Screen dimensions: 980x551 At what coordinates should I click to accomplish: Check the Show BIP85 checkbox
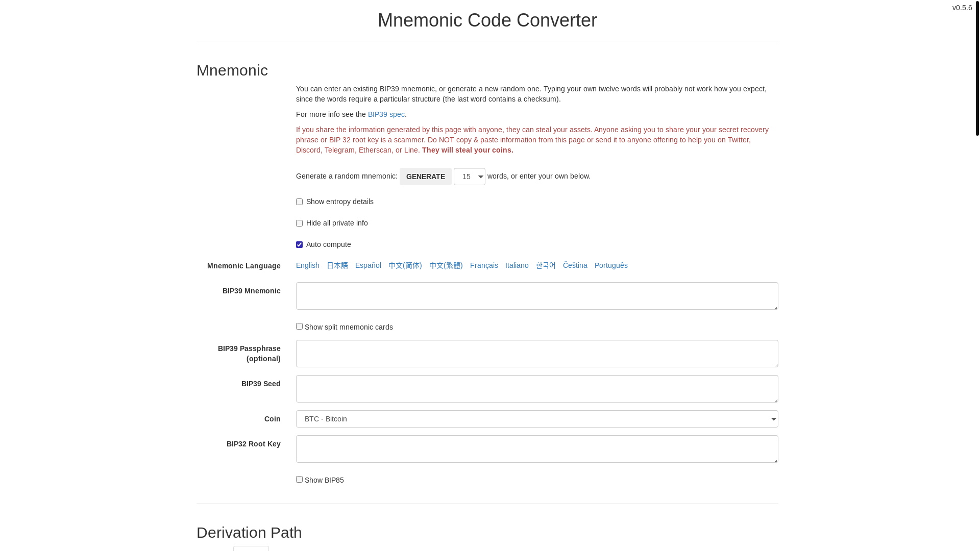(x=299, y=480)
